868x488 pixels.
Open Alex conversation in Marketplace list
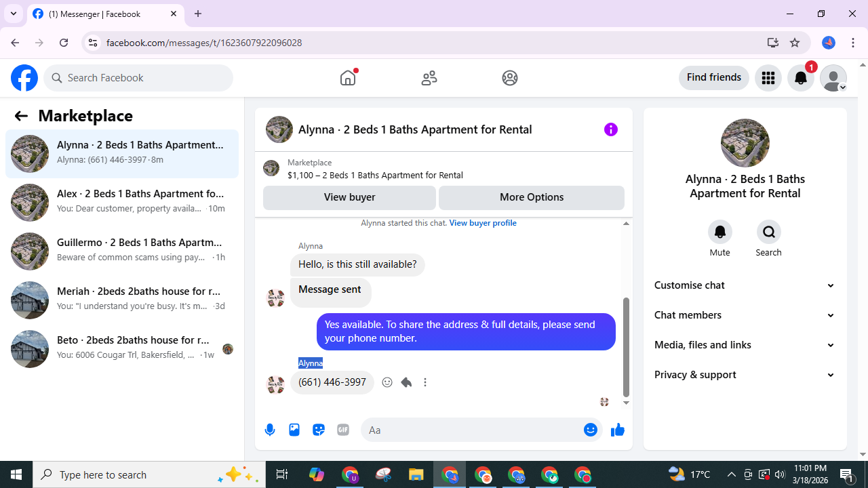coord(122,202)
